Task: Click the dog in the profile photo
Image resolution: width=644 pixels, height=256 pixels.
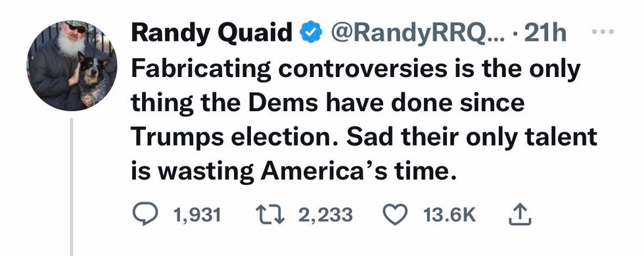Action: click(93, 78)
